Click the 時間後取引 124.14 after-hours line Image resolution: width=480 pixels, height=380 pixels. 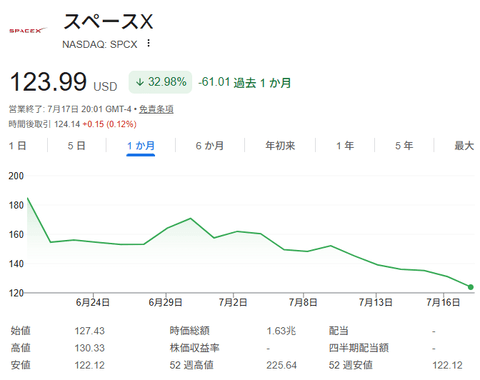point(72,124)
